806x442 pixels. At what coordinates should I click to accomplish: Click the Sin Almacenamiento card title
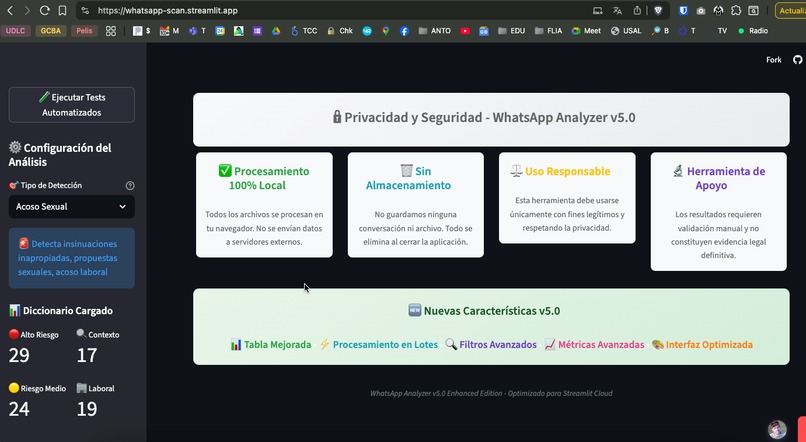[409, 178]
